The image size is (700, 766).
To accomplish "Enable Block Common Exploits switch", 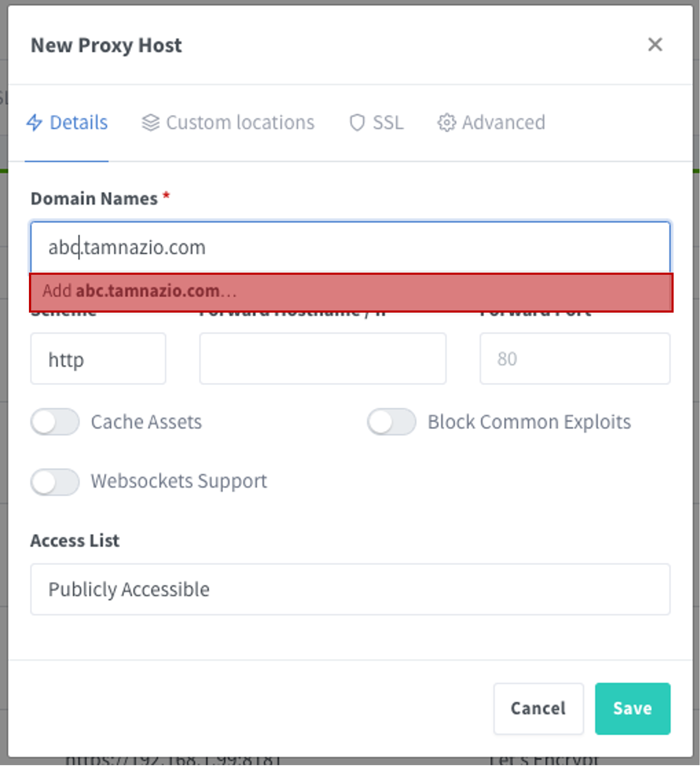I will [x=391, y=422].
